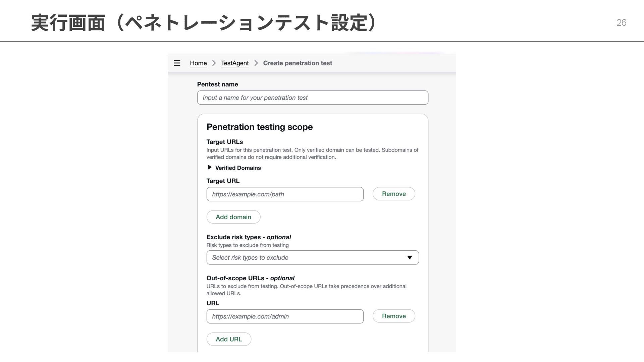Click the Verified Domains label text

pyautogui.click(x=238, y=168)
